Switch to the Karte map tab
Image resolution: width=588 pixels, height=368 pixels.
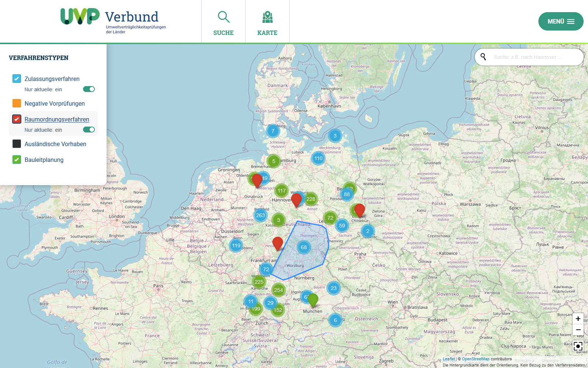pyautogui.click(x=267, y=22)
